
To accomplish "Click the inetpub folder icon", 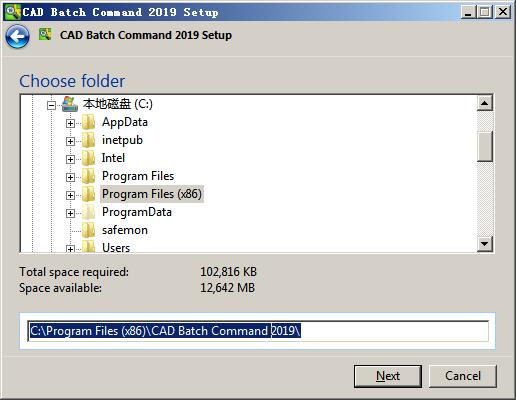I will point(89,140).
